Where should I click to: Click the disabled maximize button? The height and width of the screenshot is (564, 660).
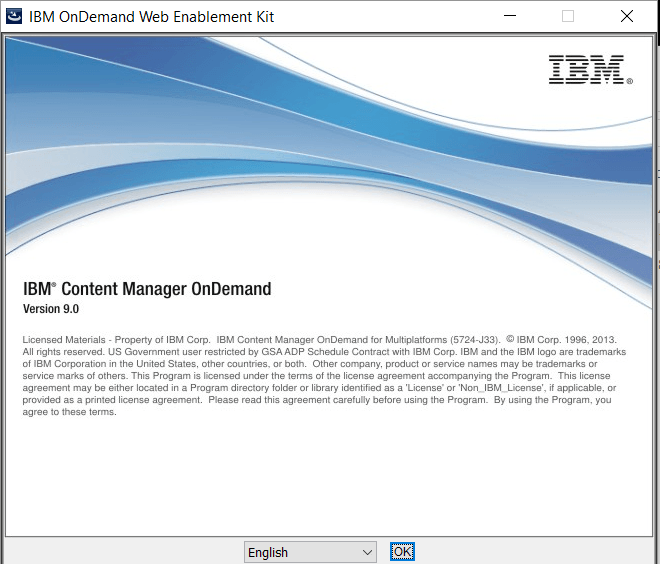coord(568,16)
